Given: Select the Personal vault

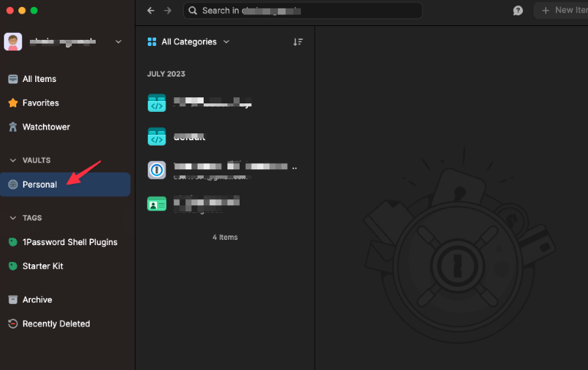Looking at the screenshot, I should click(65, 185).
